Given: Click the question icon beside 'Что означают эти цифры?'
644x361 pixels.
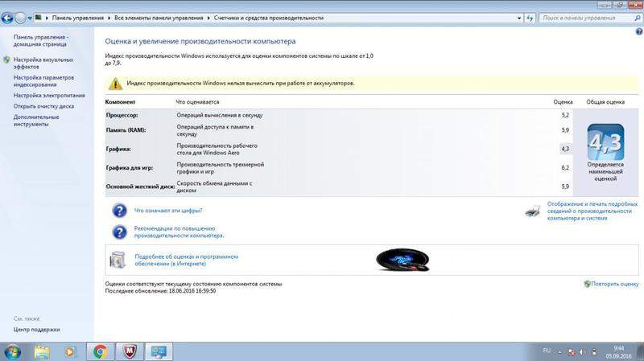Looking at the screenshot, I should click(x=119, y=211).
